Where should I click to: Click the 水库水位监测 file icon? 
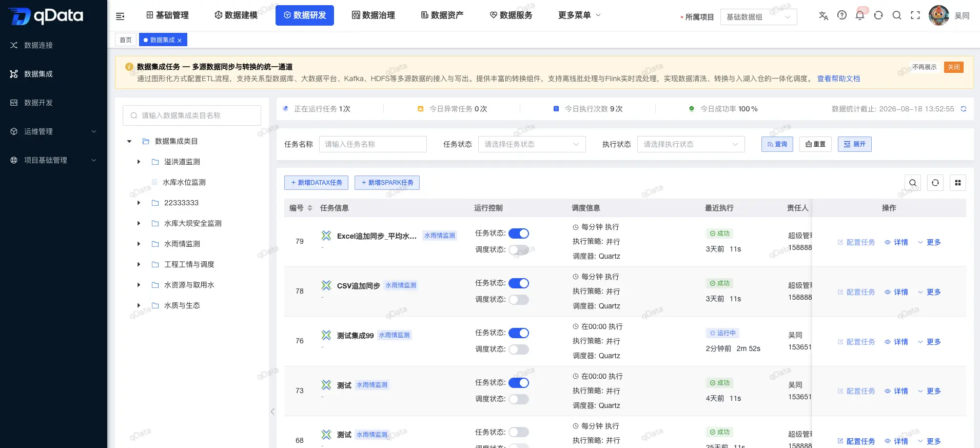click(x=154, y=182)
